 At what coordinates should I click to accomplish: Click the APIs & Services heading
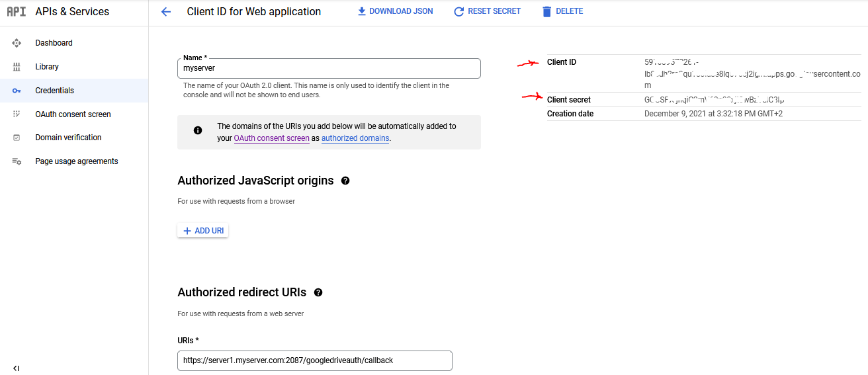71,12
